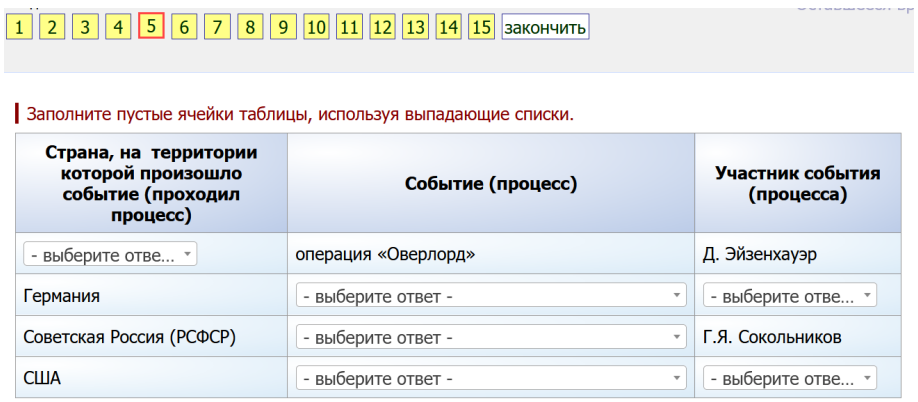Go to the last question 15
Image resolution: width=918 pixels, height=402 pixels.
click(481, 27)
